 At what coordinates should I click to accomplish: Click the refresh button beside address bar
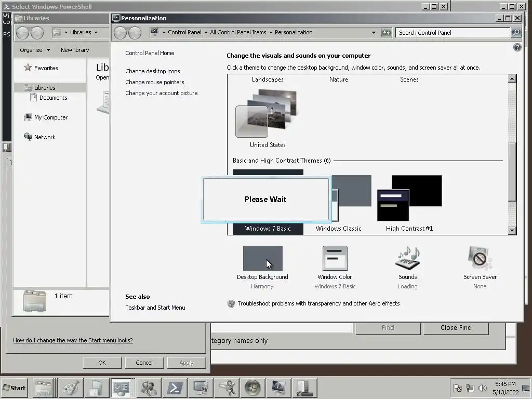[x=387, y=33]
